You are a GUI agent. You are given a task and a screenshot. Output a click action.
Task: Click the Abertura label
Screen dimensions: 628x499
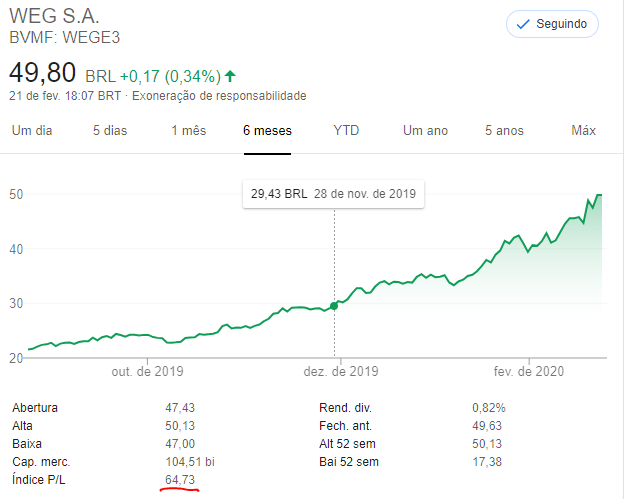pos(35,408)
